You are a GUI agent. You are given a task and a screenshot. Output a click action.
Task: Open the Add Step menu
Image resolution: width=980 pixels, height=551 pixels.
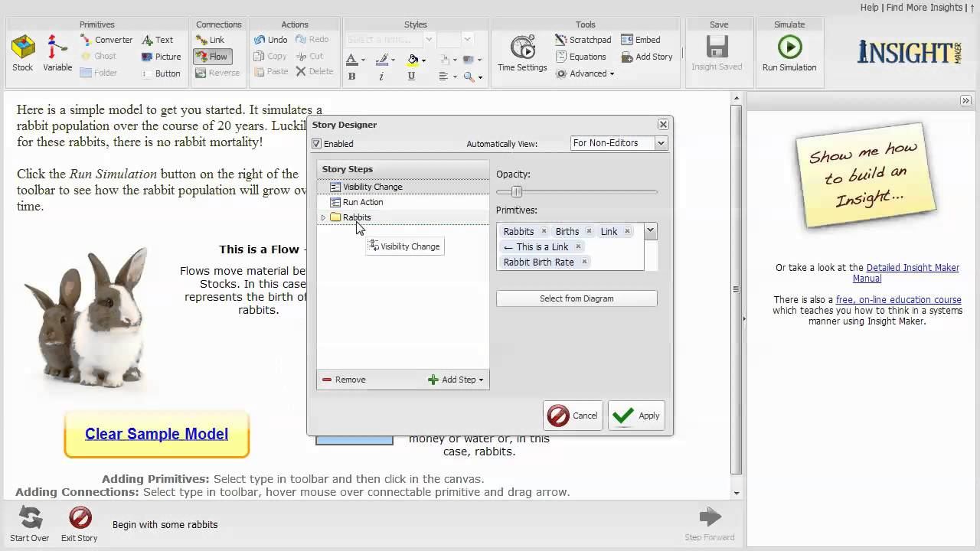click(x=456, y=380)
